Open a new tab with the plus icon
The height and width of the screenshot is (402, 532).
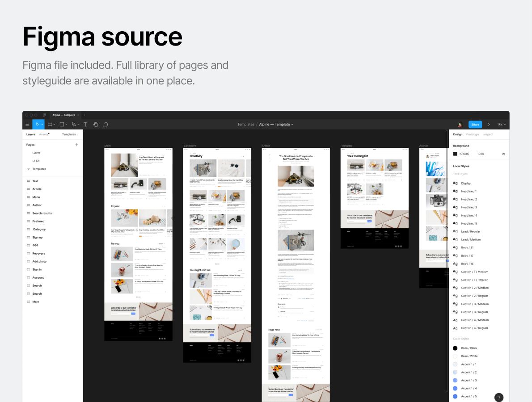pyautogui.click(x=84, y=115)
